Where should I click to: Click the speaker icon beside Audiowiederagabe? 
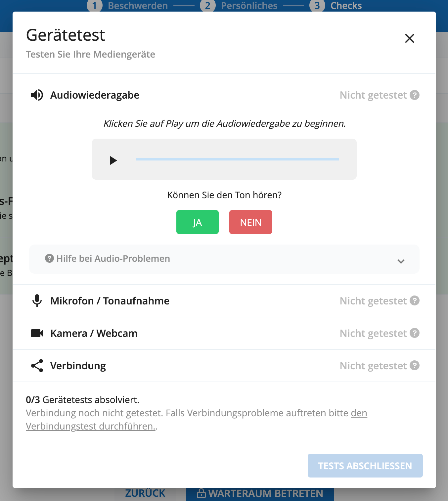click(x=37, y=95)
